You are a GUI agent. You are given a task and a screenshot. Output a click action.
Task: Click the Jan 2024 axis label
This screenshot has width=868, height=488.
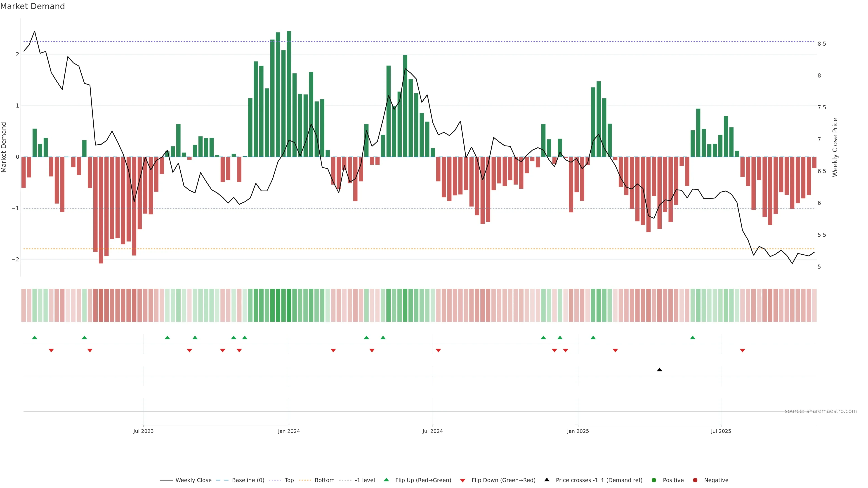(289, 431)
